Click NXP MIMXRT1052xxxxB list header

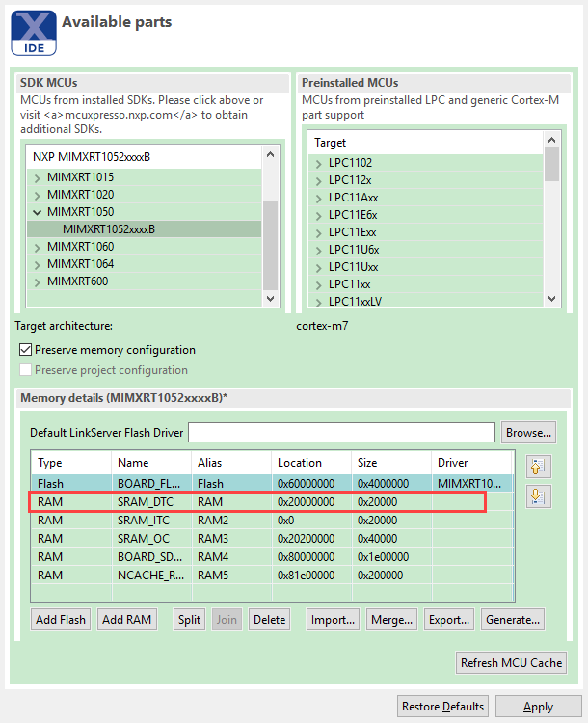[x=145, y=157]
